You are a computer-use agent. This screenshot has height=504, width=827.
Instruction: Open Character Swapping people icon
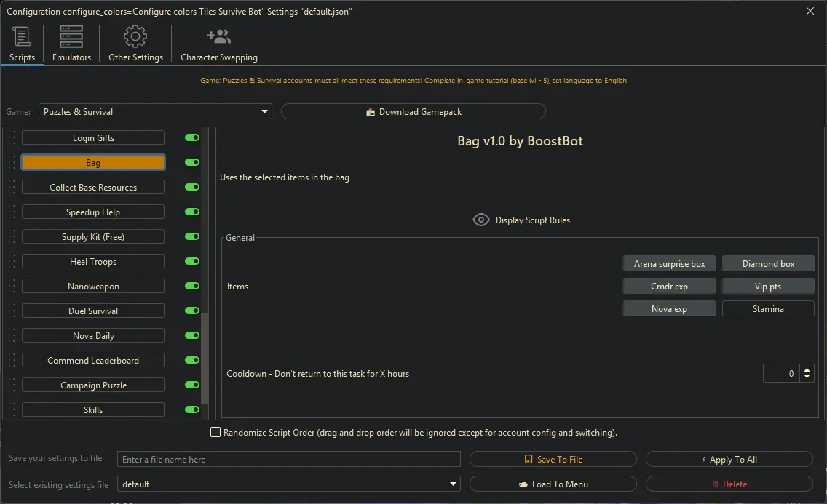218,37
